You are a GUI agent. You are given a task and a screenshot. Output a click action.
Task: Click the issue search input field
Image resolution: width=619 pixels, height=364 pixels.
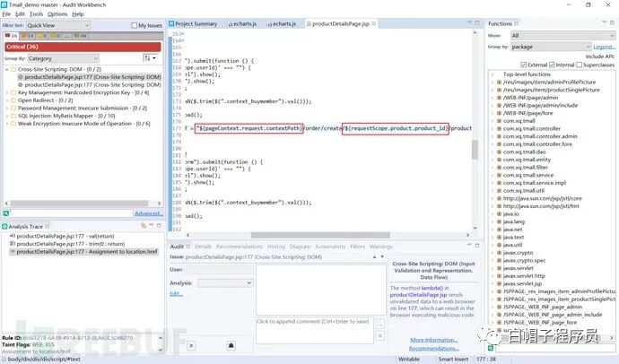pos(72,213)
